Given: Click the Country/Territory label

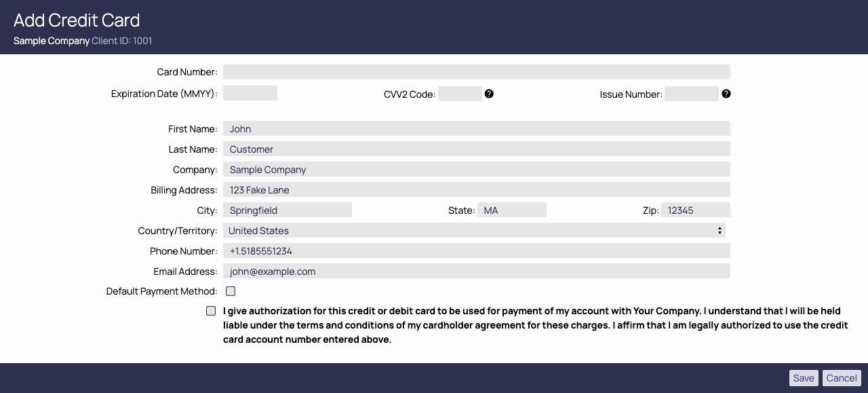Looking at the screenshot, I should coord(178,231).
